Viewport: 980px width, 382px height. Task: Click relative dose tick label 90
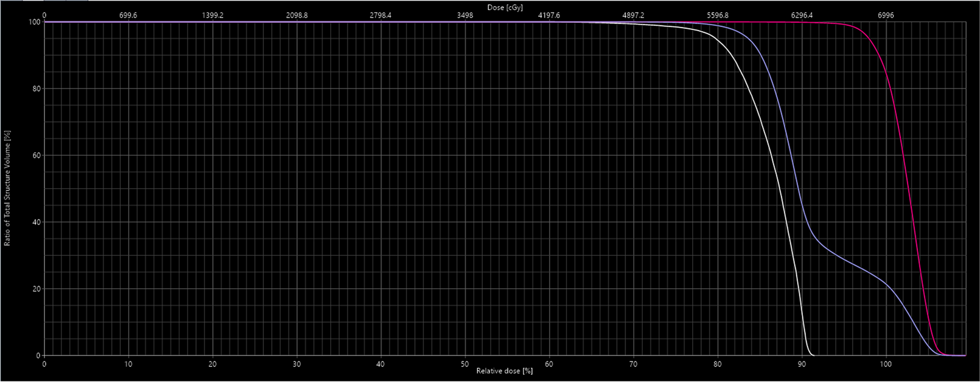coord(802,364)
